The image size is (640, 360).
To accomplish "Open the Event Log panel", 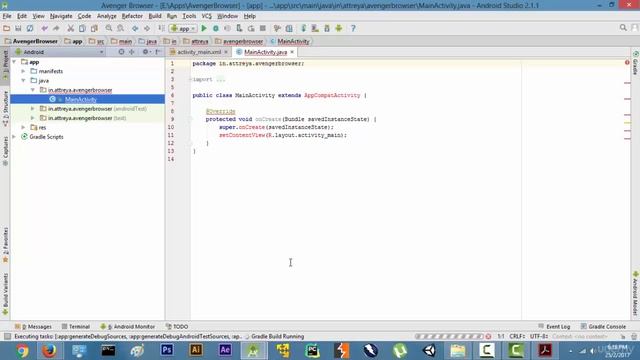I will 554,327.
